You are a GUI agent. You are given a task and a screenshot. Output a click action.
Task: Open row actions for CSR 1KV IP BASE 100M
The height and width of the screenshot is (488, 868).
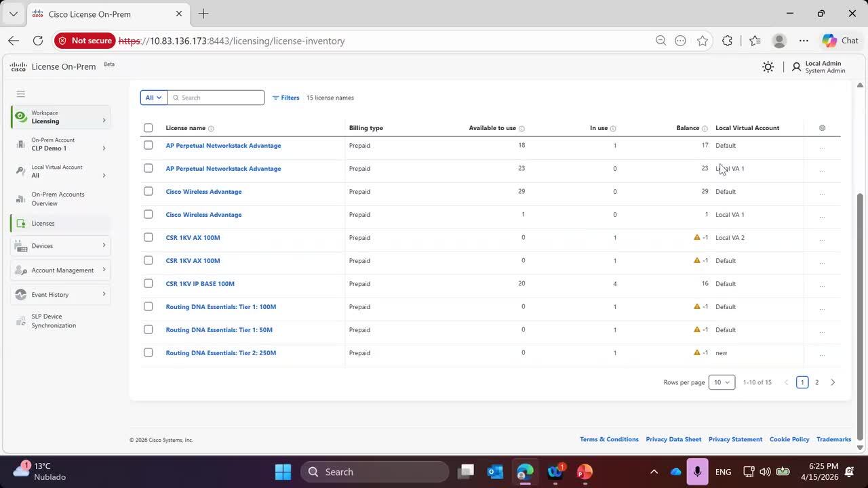pyautogui.click(x=821, y=284)
